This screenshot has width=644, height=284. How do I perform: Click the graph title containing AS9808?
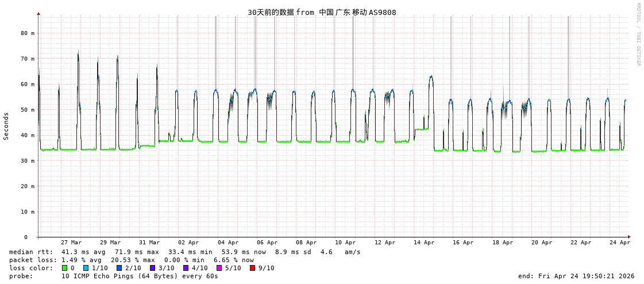coord(322,12)
